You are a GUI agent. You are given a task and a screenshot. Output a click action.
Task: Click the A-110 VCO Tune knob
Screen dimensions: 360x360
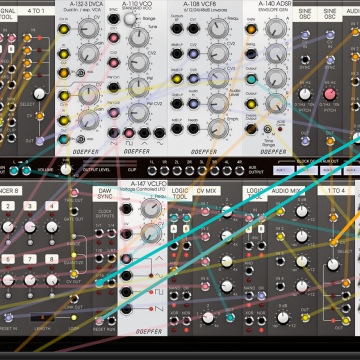139,37
